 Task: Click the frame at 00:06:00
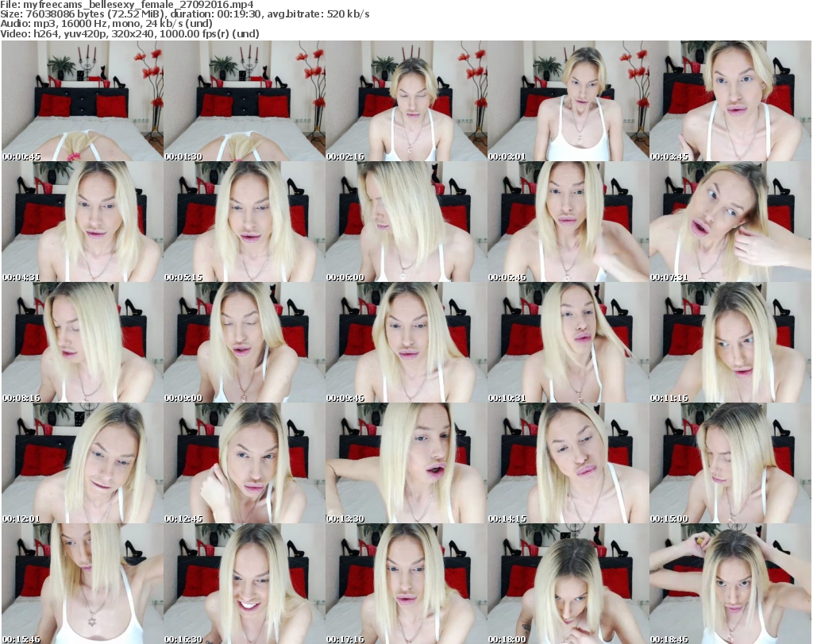406,222
